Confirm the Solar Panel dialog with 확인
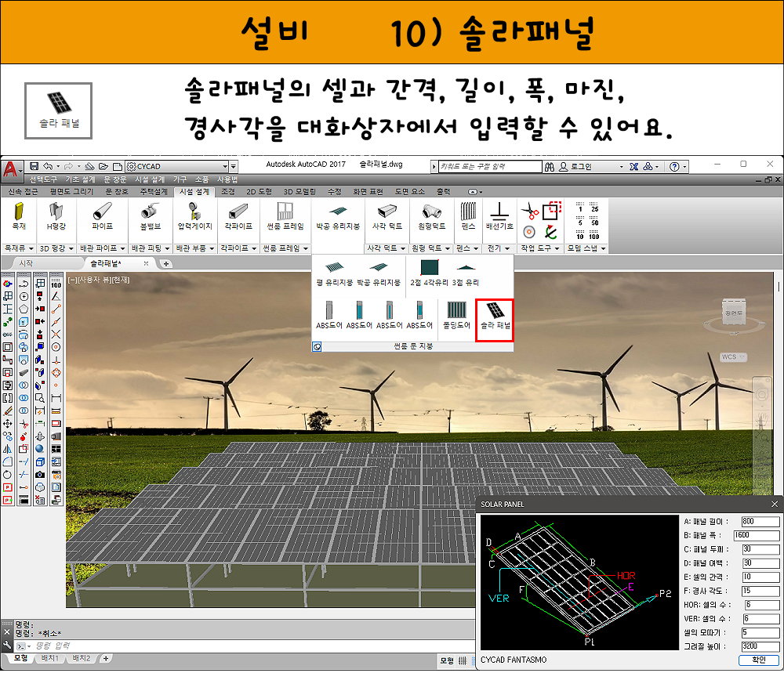 758,660
